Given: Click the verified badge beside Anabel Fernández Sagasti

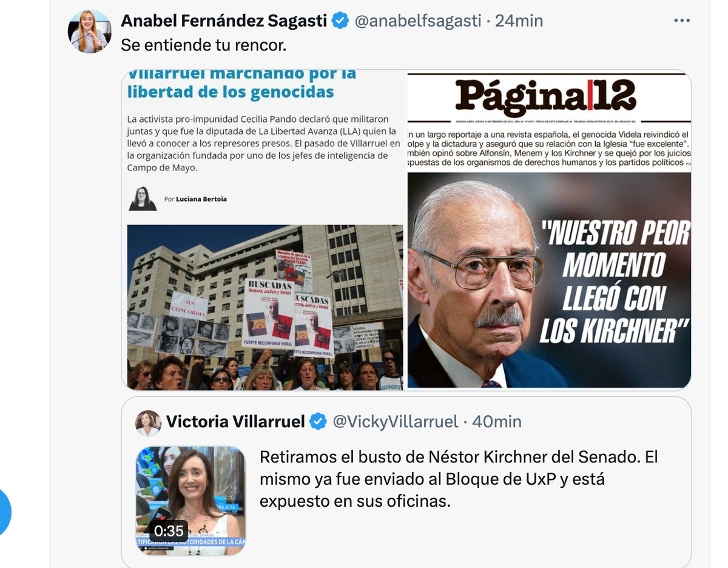Looking at the screenshot, I should pos(340,21).
